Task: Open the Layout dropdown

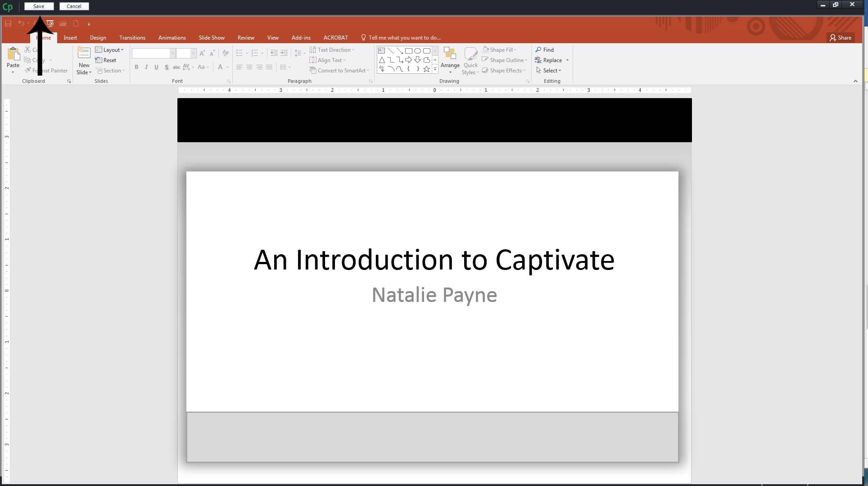Action: 109,50
